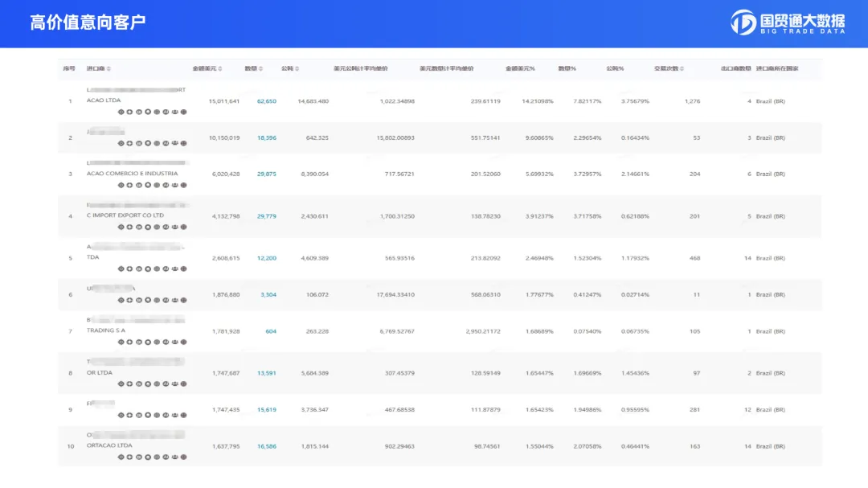Open the quantity link 18,396

tap(266, 138)
